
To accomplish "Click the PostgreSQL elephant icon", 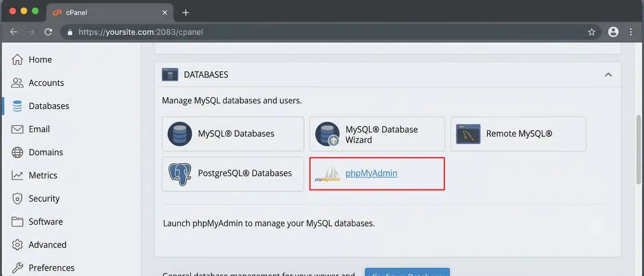I will [x=180, y=174].
